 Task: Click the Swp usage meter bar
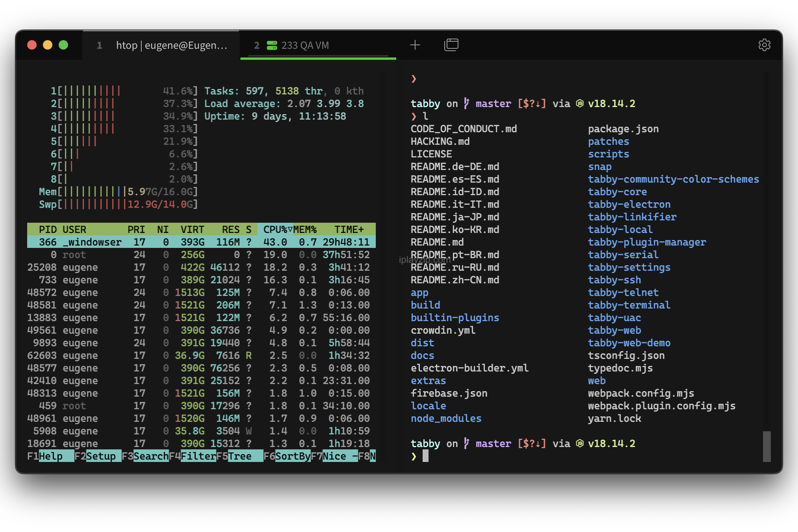[118, 204]
